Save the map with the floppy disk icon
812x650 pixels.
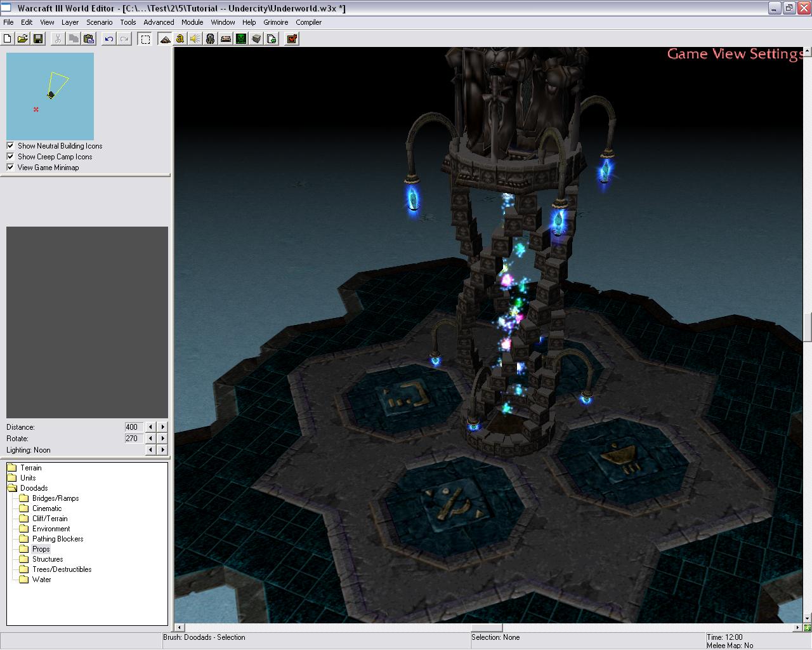pyautogui.click(x=38, y=39)
